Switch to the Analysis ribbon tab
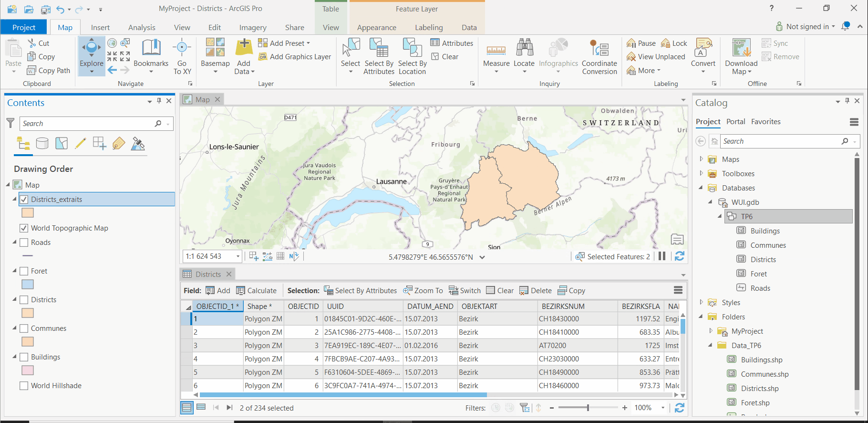The width and height of the screenshot is (868, 423). pyautogui.click(x=142, y=28)
